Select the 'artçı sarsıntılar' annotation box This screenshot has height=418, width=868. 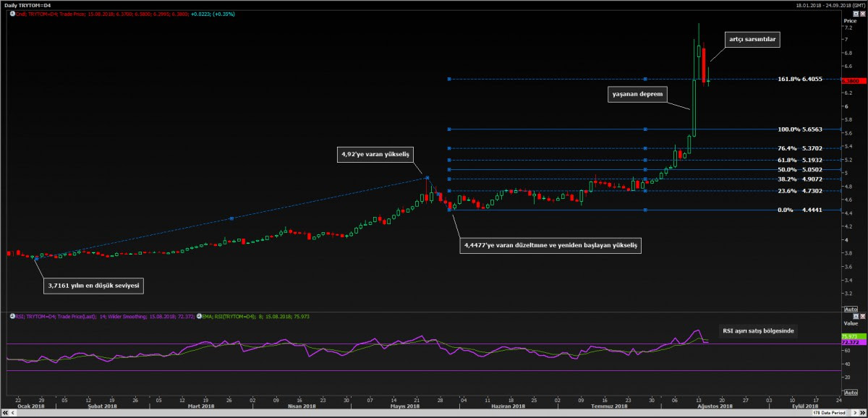(x=752, y=40)
